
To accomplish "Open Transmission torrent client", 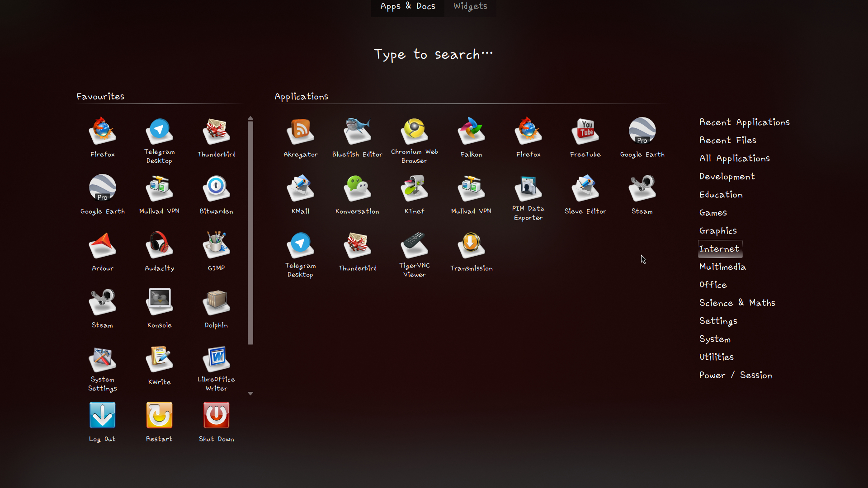I will pyautogui.click(x=472, y=252).
